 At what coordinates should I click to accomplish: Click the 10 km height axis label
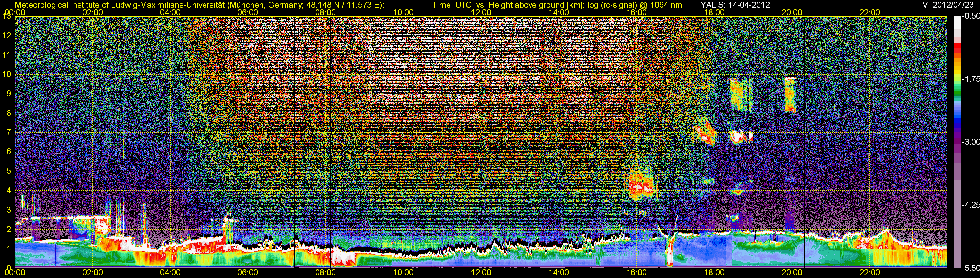[7, 74]
